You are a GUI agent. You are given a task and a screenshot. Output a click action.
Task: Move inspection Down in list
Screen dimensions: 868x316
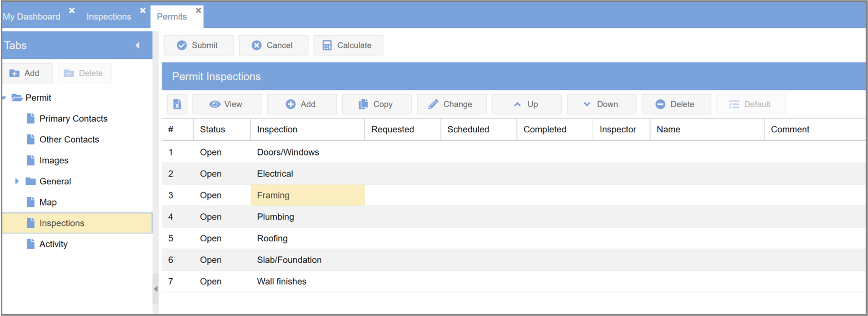601,104
